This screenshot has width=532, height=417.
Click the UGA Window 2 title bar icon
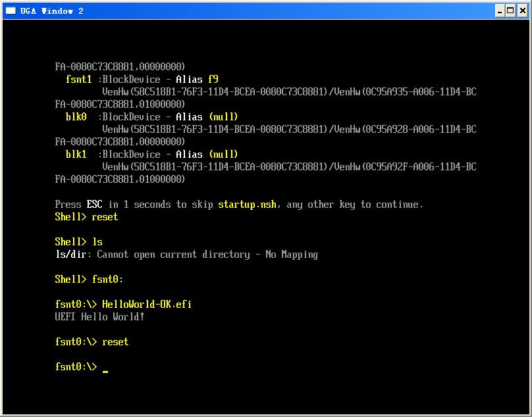pos(11,11)
